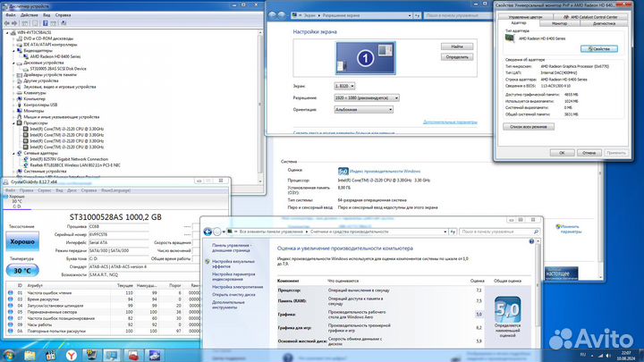Select Realtek RTL8188CE Wireless LAN adapter
This screenshot has height=362, width=644.
pos(75,165)
